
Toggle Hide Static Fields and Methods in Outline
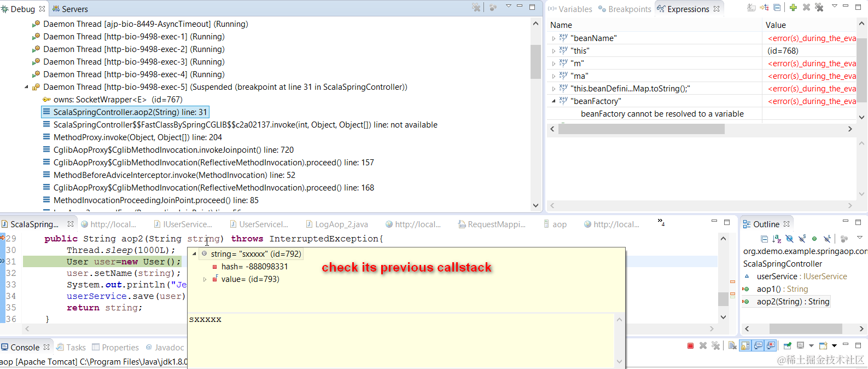[802, 239]
